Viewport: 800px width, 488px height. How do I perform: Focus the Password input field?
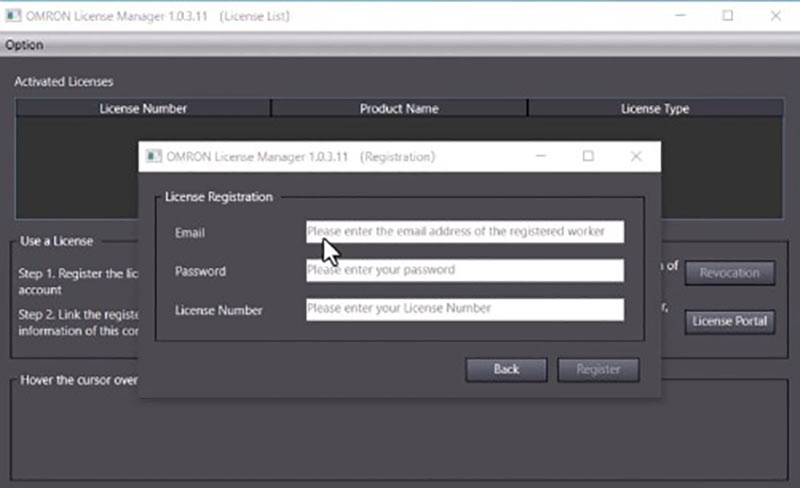tap(465, 270)
